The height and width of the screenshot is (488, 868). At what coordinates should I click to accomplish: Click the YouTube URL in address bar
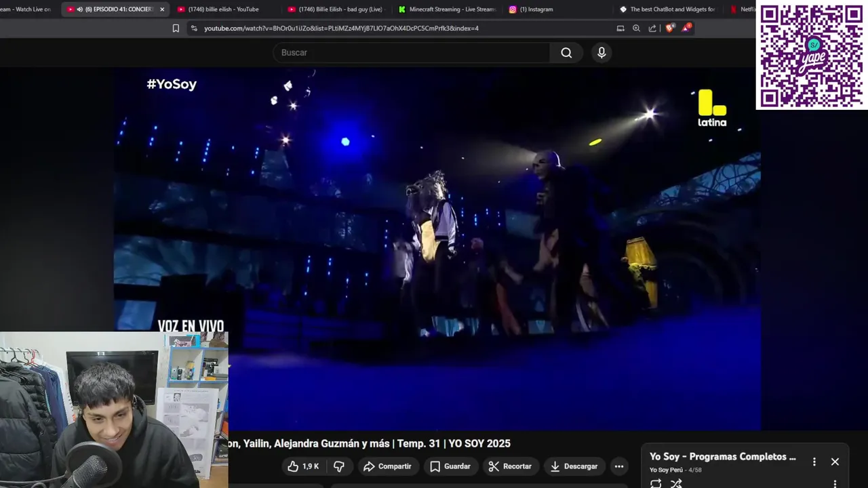pyautogui.click(x=341, y=28)
